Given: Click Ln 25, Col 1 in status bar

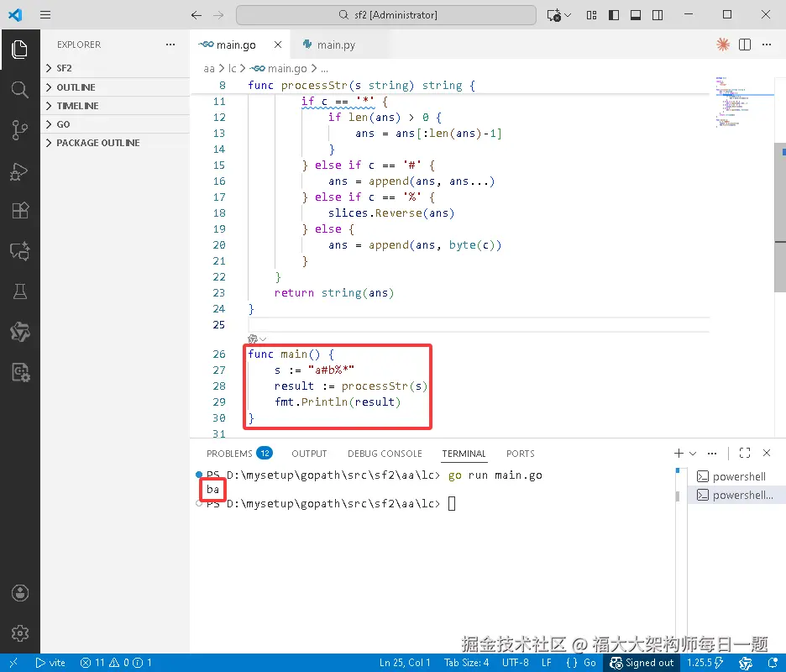Looking at the screenshot, I should pos(405,663).
